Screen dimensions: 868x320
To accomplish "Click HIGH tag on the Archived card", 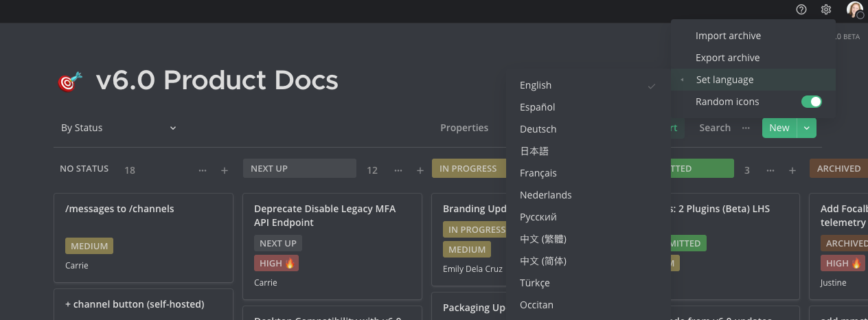I will tap(843, 263).
